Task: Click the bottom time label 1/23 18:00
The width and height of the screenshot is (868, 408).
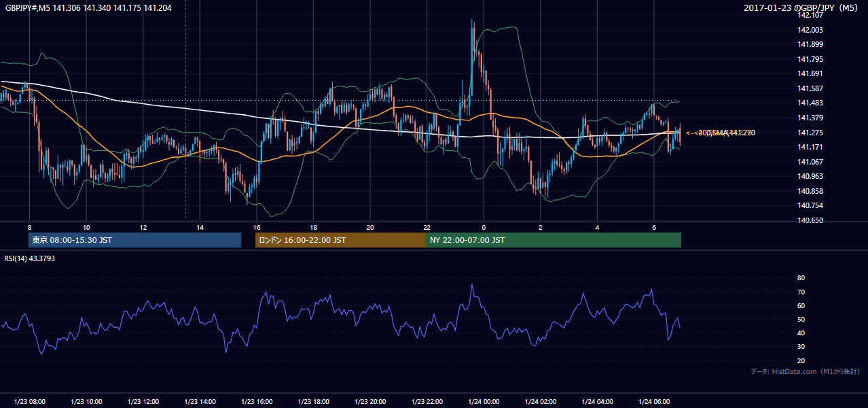Action: pyautogui.click(x=313, y=402)
